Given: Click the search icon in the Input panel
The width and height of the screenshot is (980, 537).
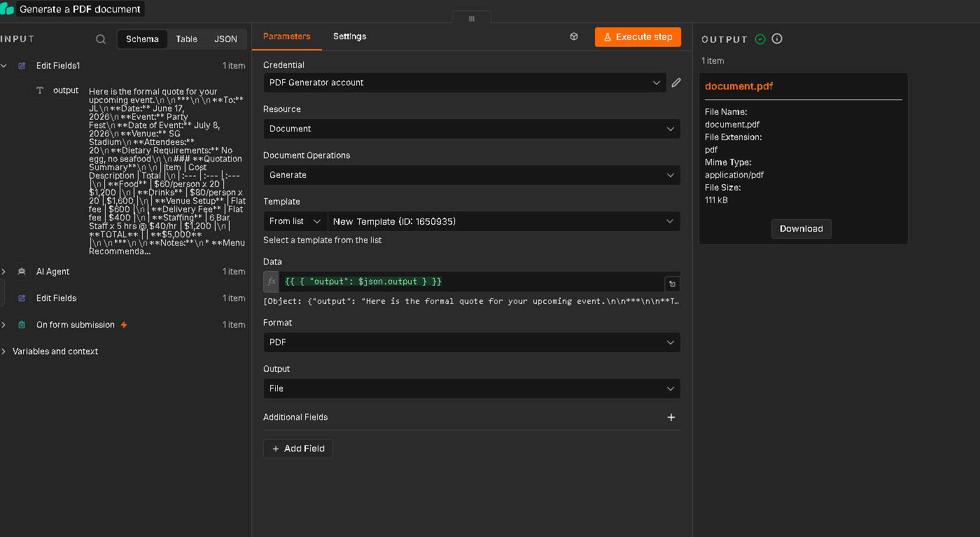Looking at the screenshot, I should pyautogui.click(x=101, y=39).
